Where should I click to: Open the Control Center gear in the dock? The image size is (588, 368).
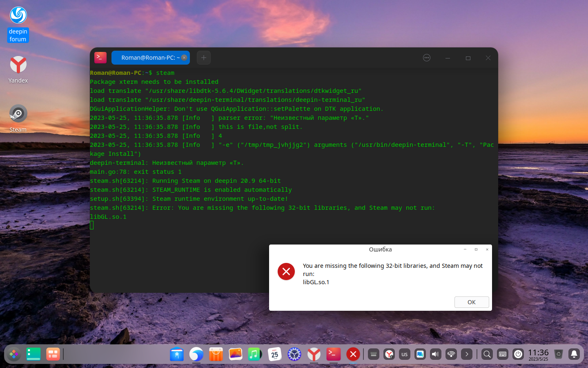pos(294,354)
